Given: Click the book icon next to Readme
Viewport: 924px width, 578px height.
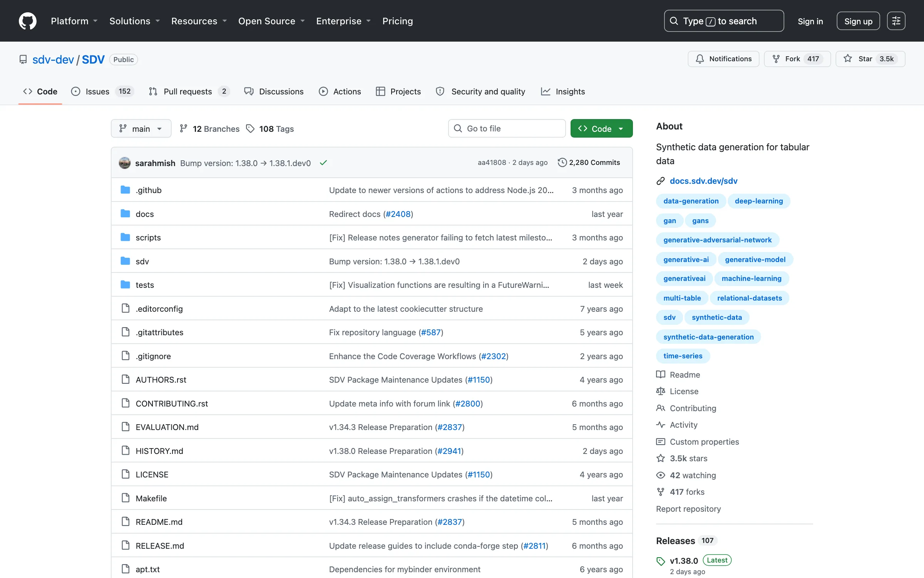Looking at the screenshot, I should tap(661, 375).
